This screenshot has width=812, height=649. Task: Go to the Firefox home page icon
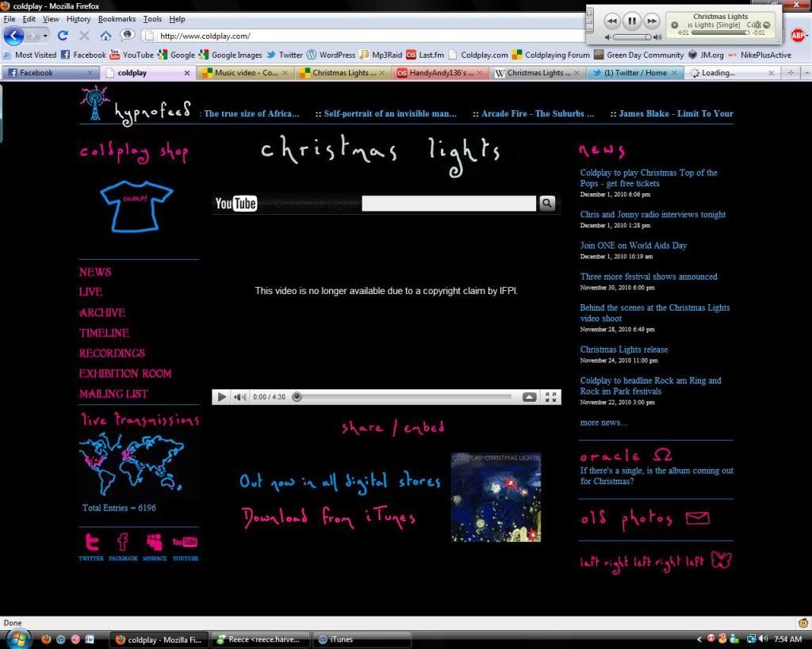point(105,36)
